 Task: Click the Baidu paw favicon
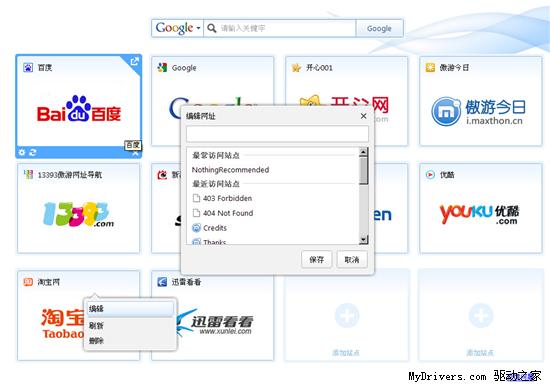click(28, 67)
